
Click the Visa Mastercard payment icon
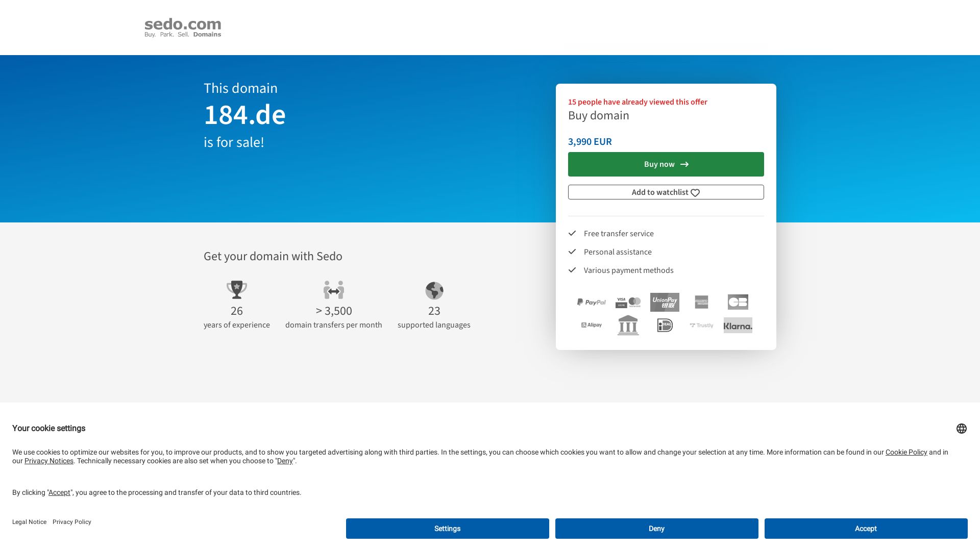tap(628, 303)
